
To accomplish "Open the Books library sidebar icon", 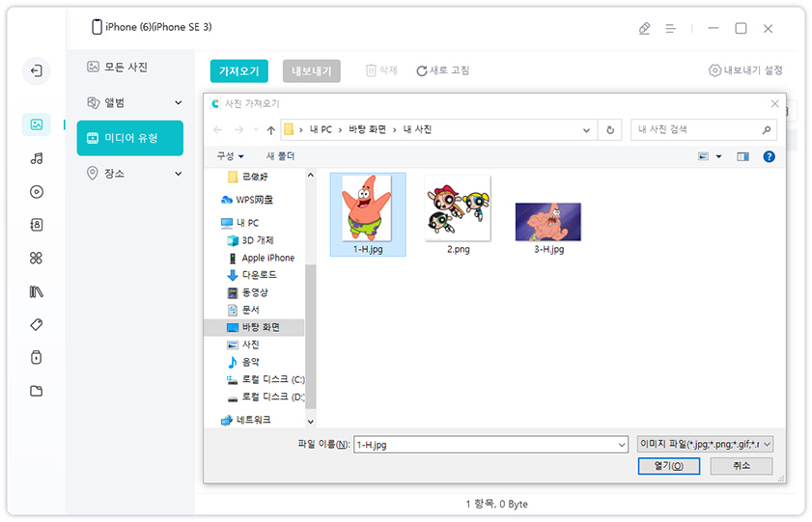I will (x=37, y=291).
